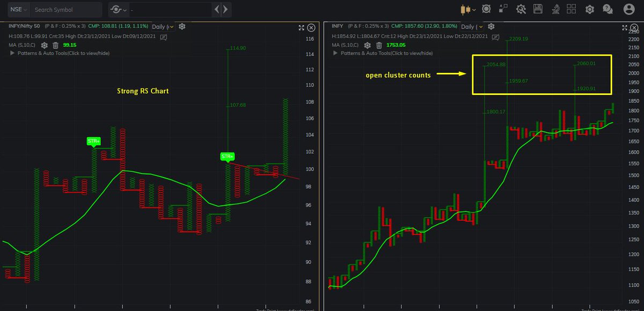Click the 2054.88 count target label
Screen dimensions: 644x311
(x=496, y=65)
